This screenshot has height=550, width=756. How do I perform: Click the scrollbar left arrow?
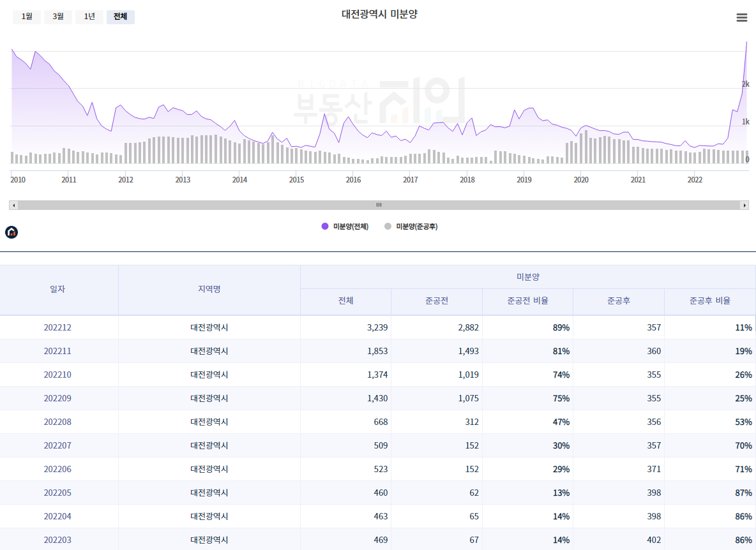(x=13, y=205)
